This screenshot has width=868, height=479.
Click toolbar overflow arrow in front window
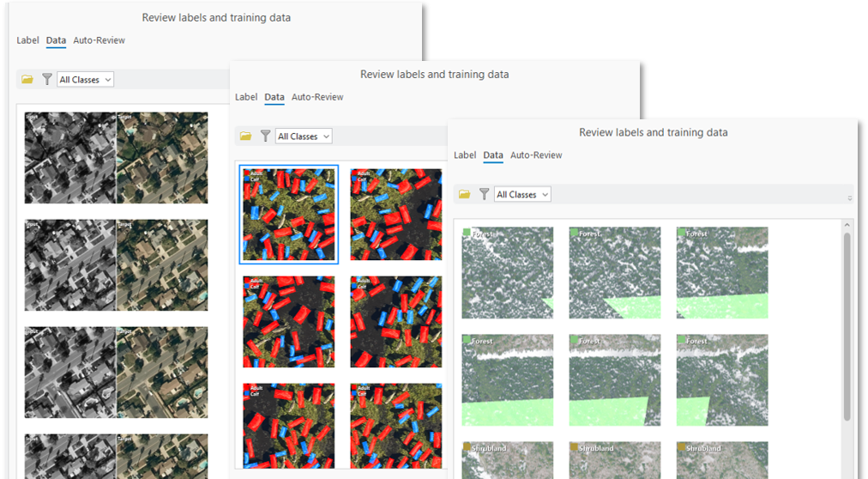(850, 197)
